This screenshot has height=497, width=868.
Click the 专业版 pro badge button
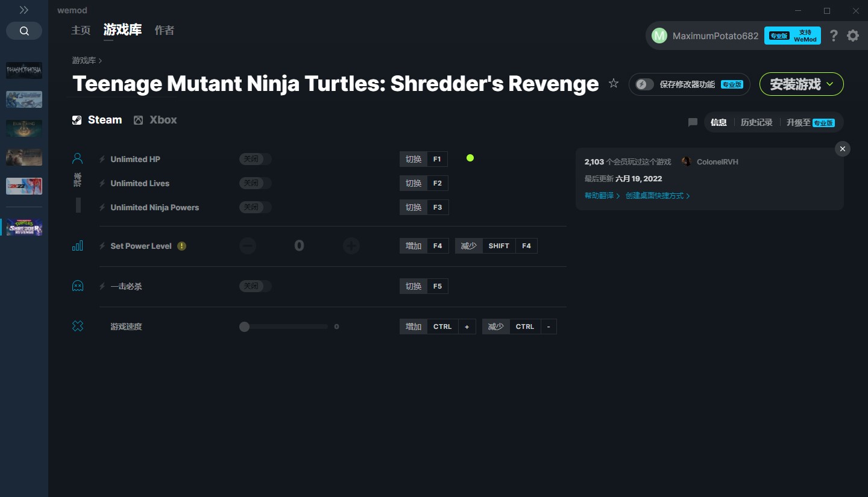[779, 36]
